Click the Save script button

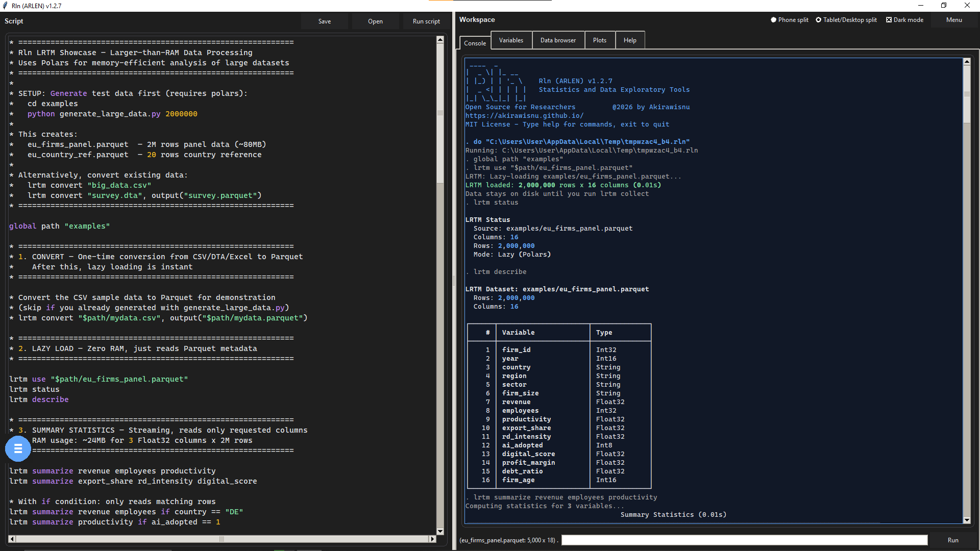pyautogui.click(x=325, y=21)
